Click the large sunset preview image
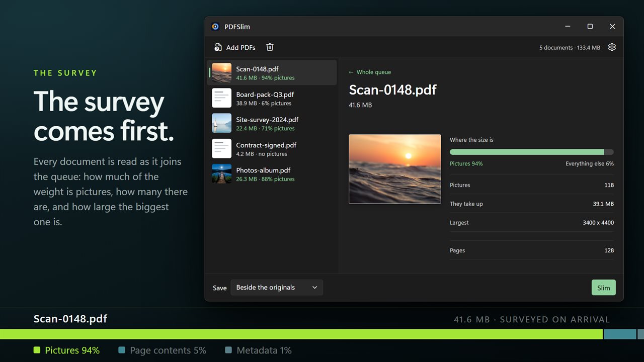Viewport: 644px width, 362px height. (x=395, y=169)
